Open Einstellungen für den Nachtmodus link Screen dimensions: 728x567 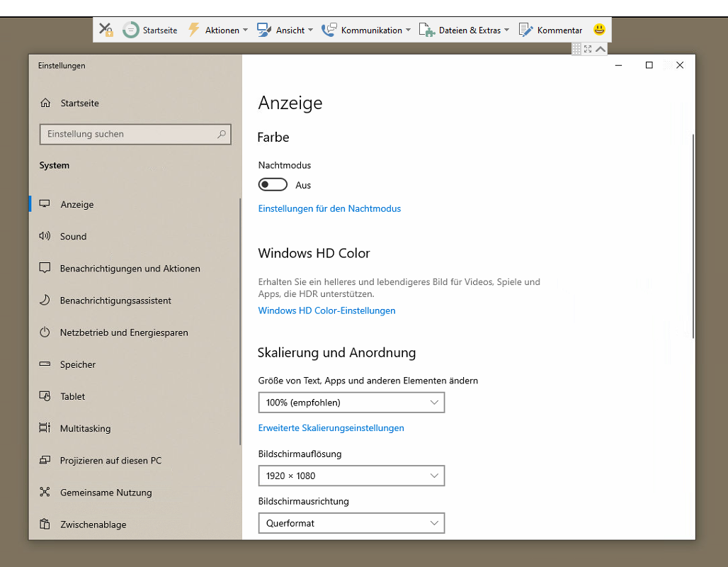(329, 208)
